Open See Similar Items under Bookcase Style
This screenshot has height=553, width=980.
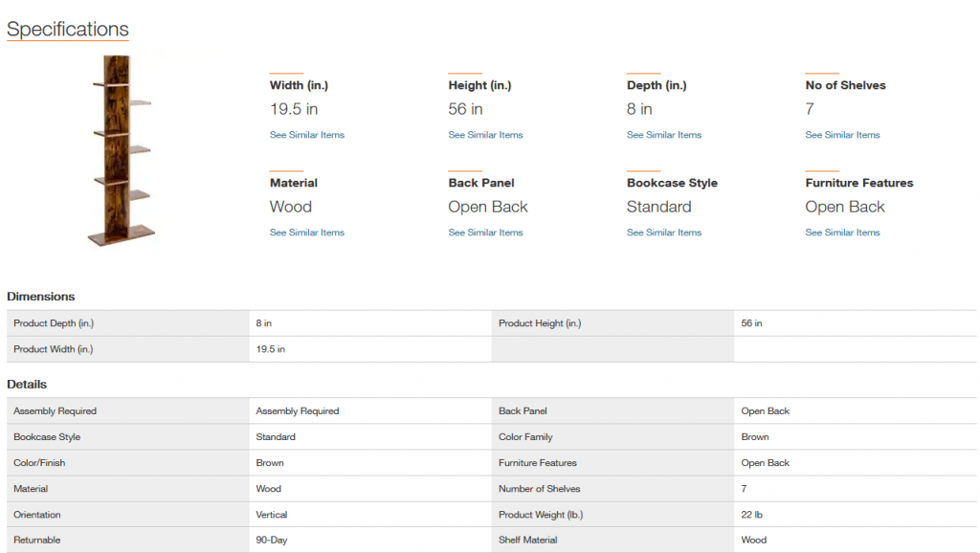click(x=664, y=232)
